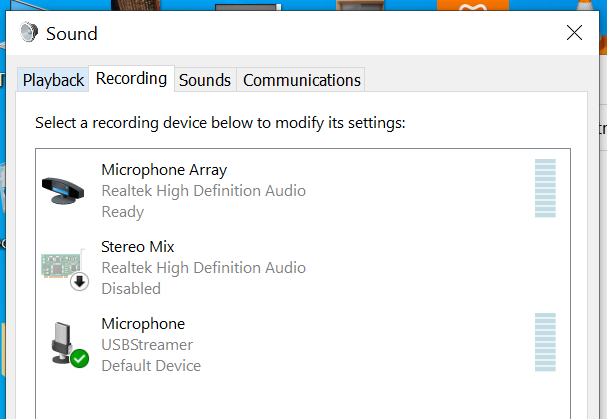Viewport: 607px width, 419px height.
Task: Select the Microphone Array name label
Action: (x=164, y=170)
